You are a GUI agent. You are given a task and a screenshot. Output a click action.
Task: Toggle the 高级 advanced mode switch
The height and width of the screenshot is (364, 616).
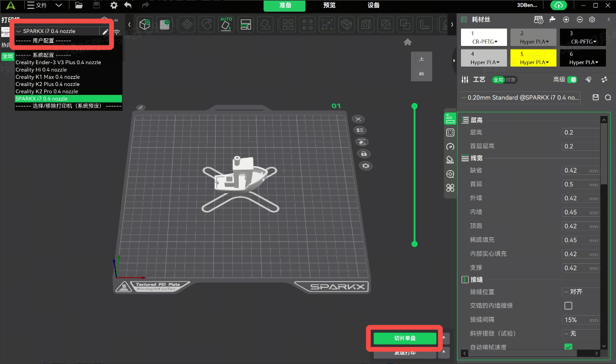[572, 80]
